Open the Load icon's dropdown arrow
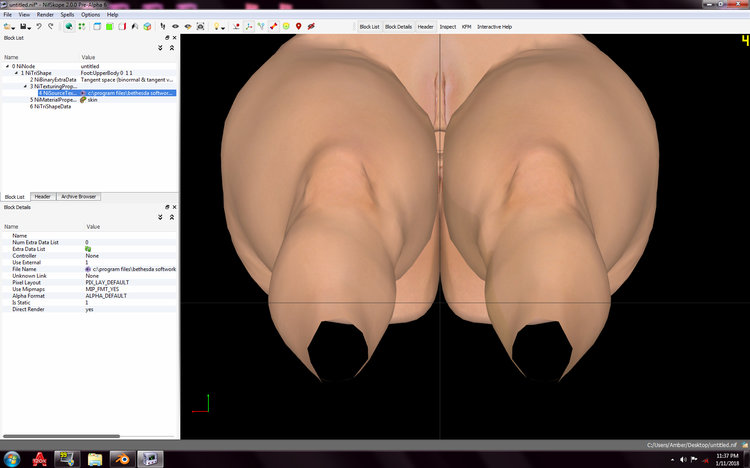This screenshot has height=468, width=750. coord(13,28)
